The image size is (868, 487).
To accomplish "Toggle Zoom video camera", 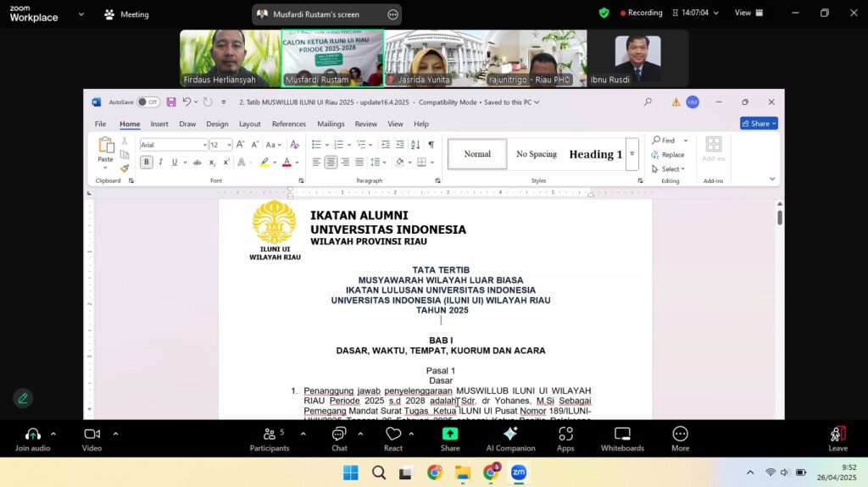I will point(92,440).
